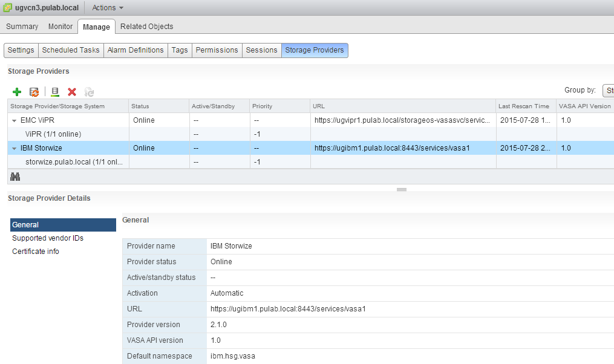Viewport: 614px width, 364px height.
Task: Select Supported vendor IDs in details list
Action: point(48,238)
